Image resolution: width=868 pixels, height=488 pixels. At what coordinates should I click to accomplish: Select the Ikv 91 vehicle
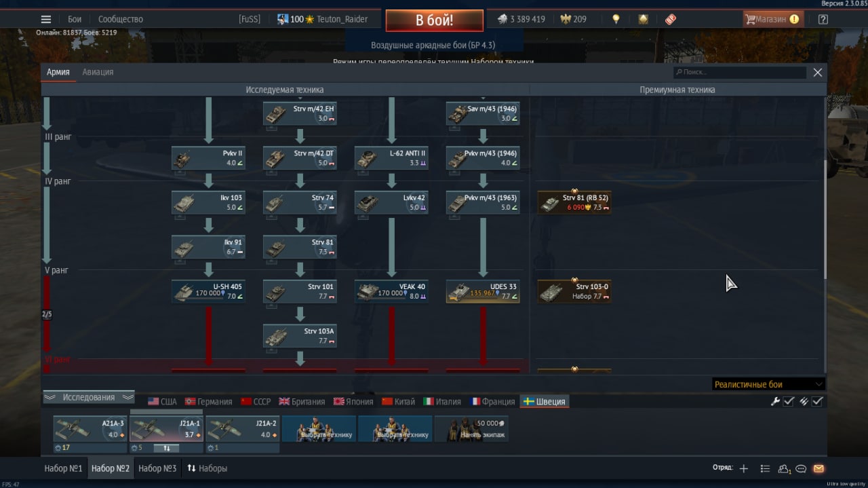pos(208,247)
